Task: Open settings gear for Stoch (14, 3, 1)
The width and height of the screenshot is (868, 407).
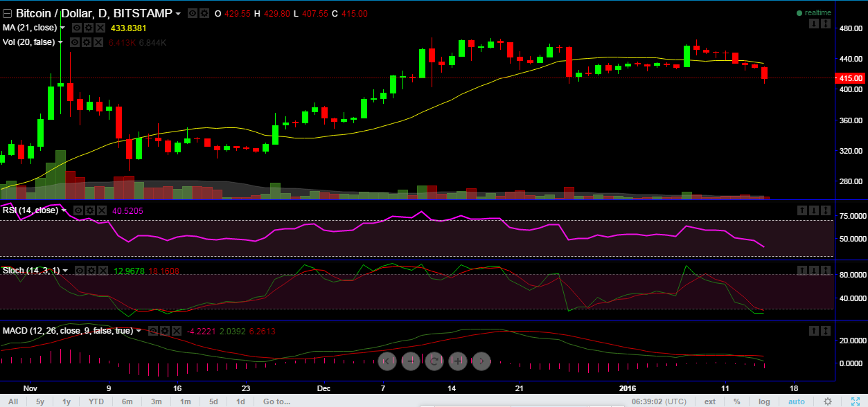Action: click(x=90, y=271)
